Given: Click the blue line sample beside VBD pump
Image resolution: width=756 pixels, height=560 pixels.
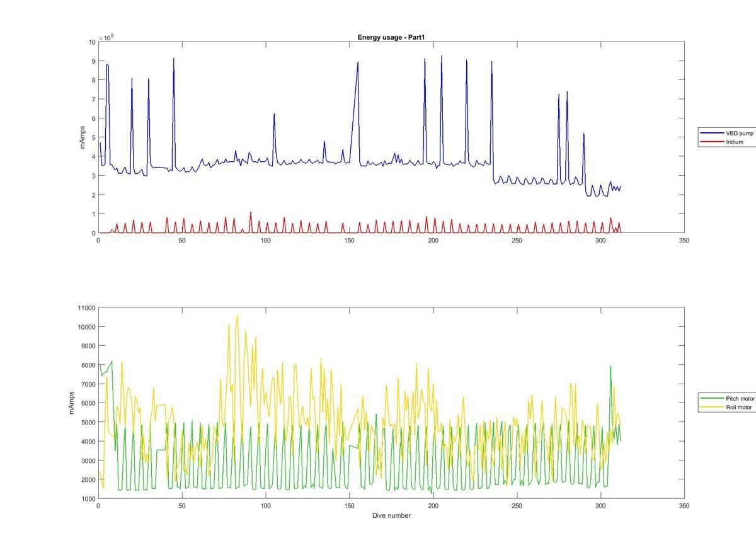Looking at the screenshot, I should coord(712,134).
